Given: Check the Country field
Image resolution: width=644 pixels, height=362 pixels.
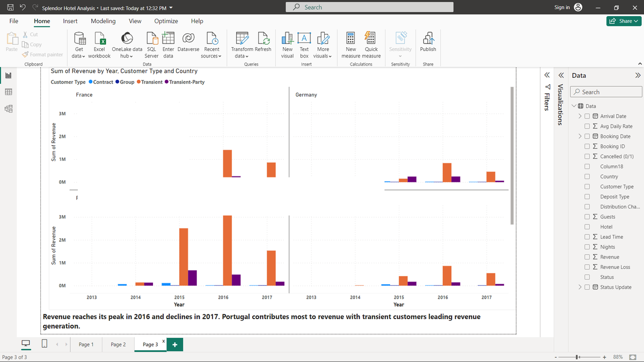Looking at the screenshot, I should [x=588, y=176].
